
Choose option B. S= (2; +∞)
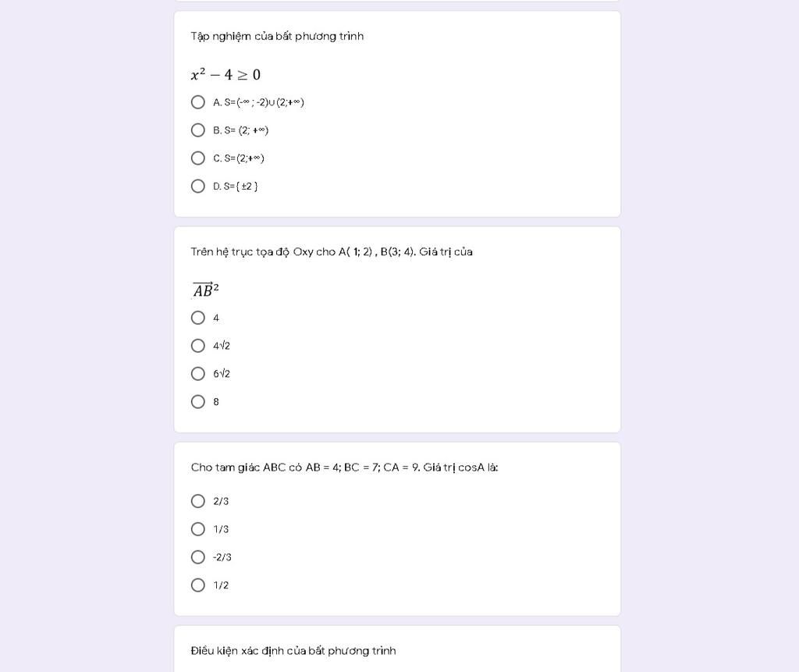(197, 130)
